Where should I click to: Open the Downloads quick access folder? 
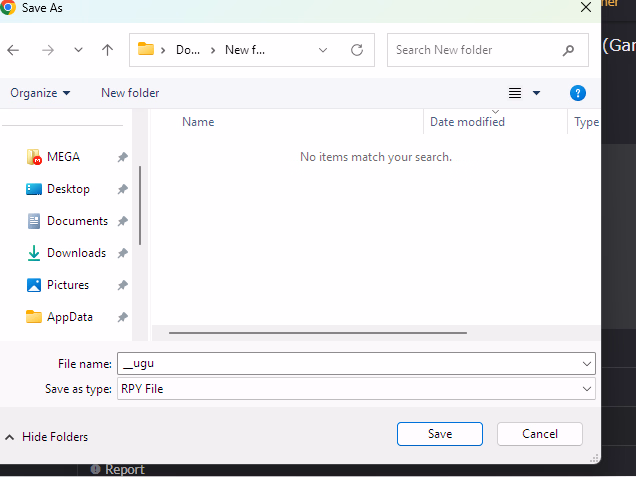pyautogui.click(x=76, y=253)
